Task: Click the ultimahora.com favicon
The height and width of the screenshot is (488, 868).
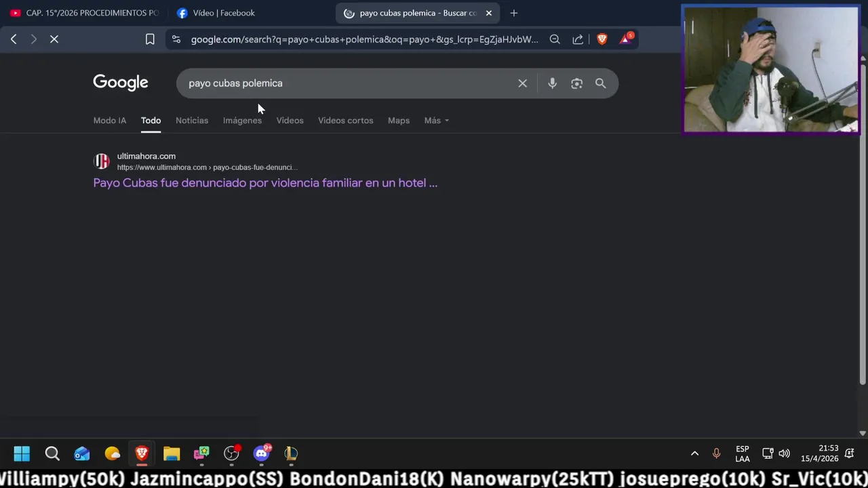Action: coord(102,161)
